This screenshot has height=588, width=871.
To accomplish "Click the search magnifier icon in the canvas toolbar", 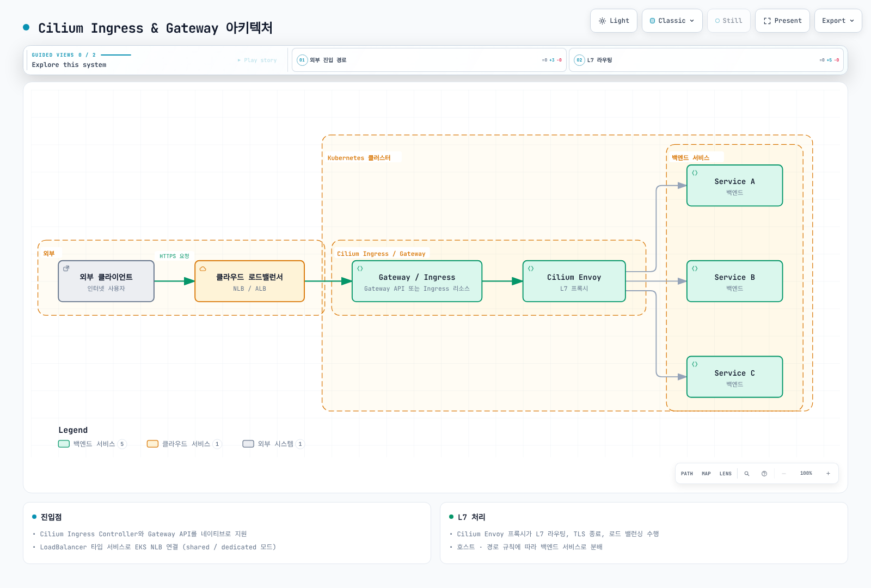I will 747,474.
